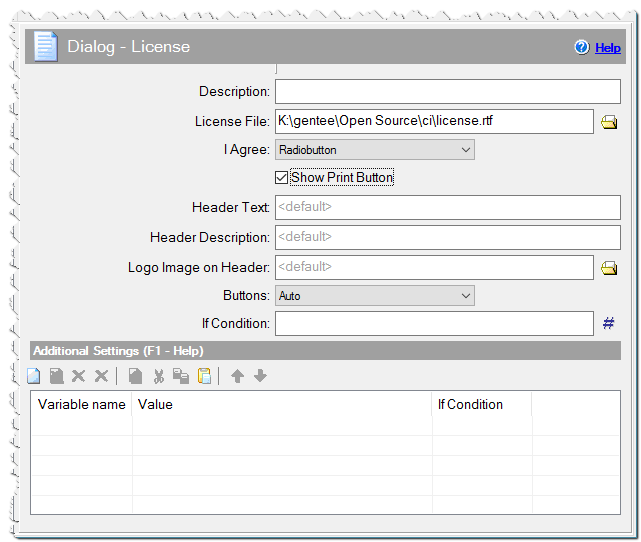The width and height of the screenshot is (641, 542).
Task: Click the blue question-mark Help icon
Action: coord(581,47)
